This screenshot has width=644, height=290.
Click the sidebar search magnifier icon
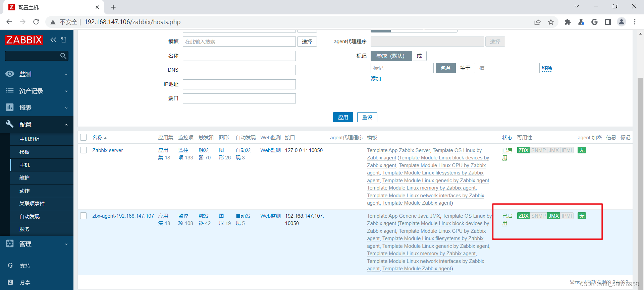63,56
